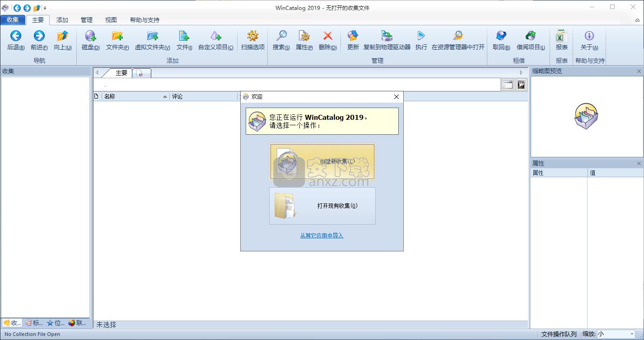Select the 主要 document tab
This screenshot has height=340, width=644.
121,73
